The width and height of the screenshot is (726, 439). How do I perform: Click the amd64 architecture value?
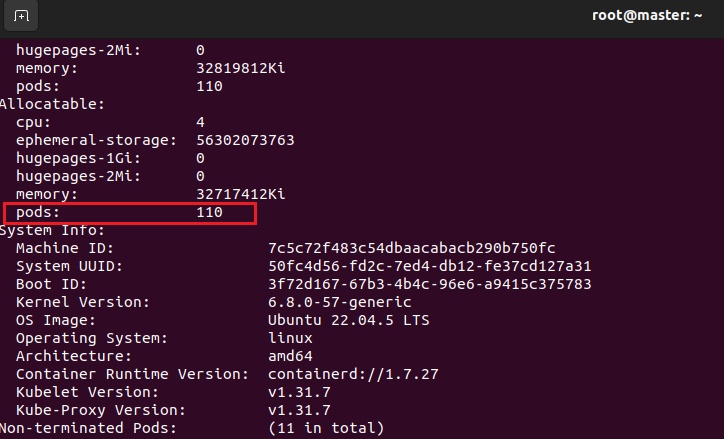pos(291,356)
